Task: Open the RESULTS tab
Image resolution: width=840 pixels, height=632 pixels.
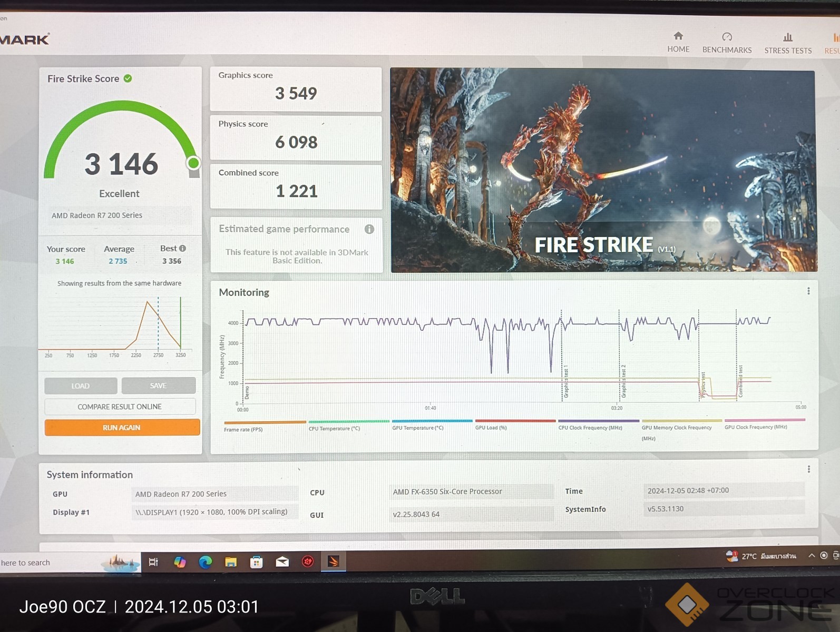Action: (833, 44)
